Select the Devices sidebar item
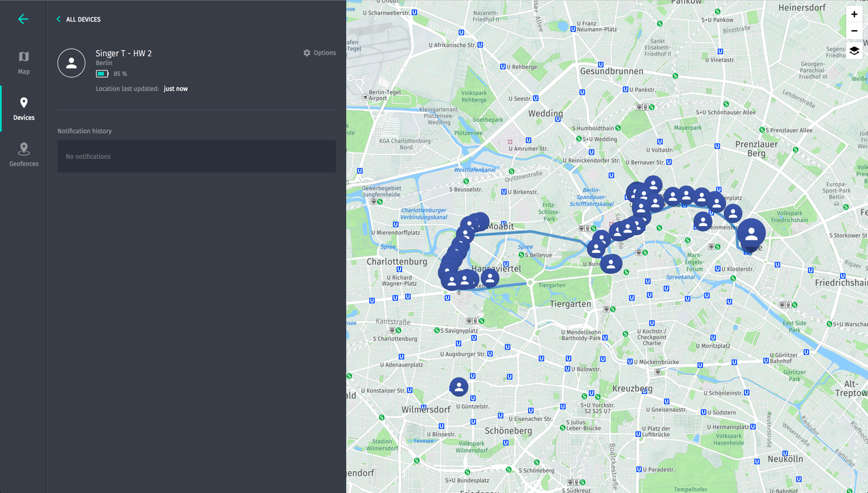This screenshot has width=868, height=493. [24, 109]
